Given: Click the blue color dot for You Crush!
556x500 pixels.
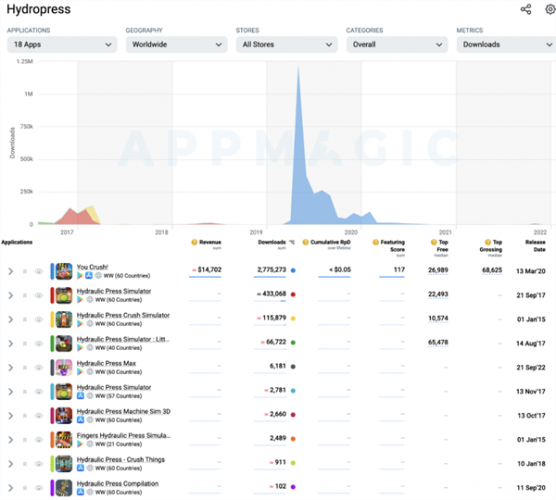Looking at the screenshot, I should point(293,270).
